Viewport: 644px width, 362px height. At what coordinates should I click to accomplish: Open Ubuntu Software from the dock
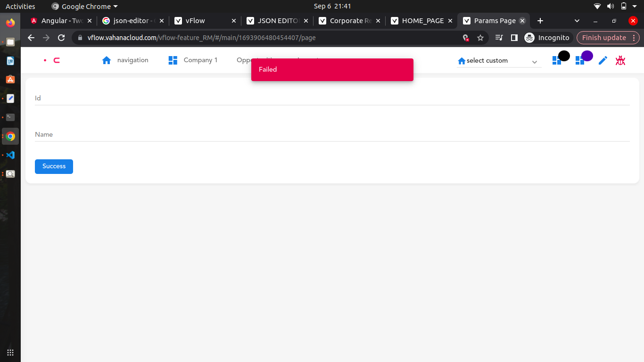[x=10, y=80]
